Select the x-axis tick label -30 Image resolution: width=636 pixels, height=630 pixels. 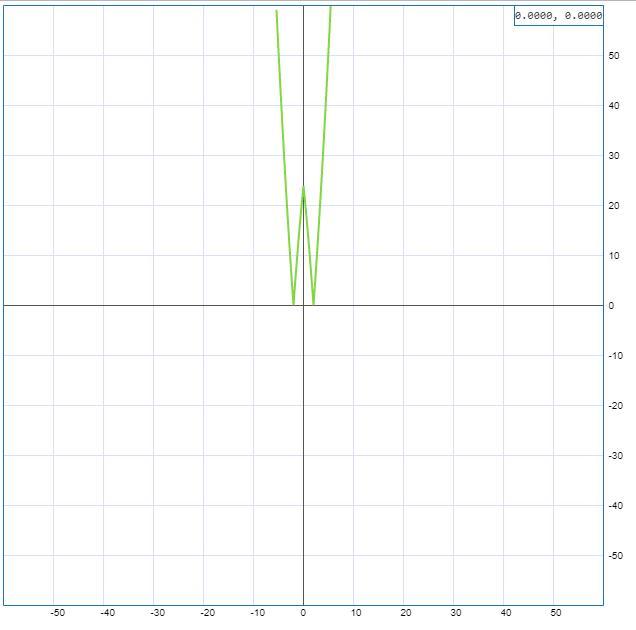click(x=157, y=613)
